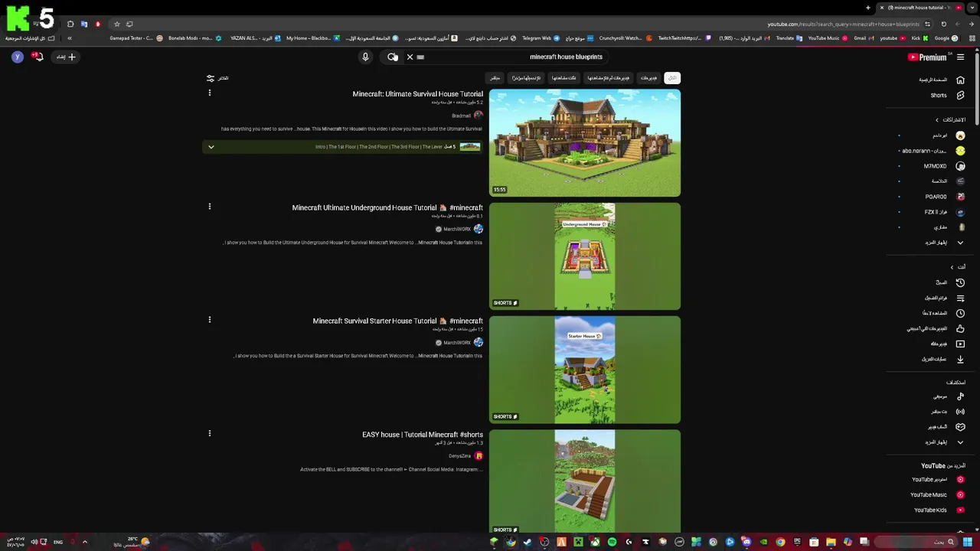This screenshot has width=980, height=551.
Task: Open the account avatar Y menu
Action: (x=18, y=57)
